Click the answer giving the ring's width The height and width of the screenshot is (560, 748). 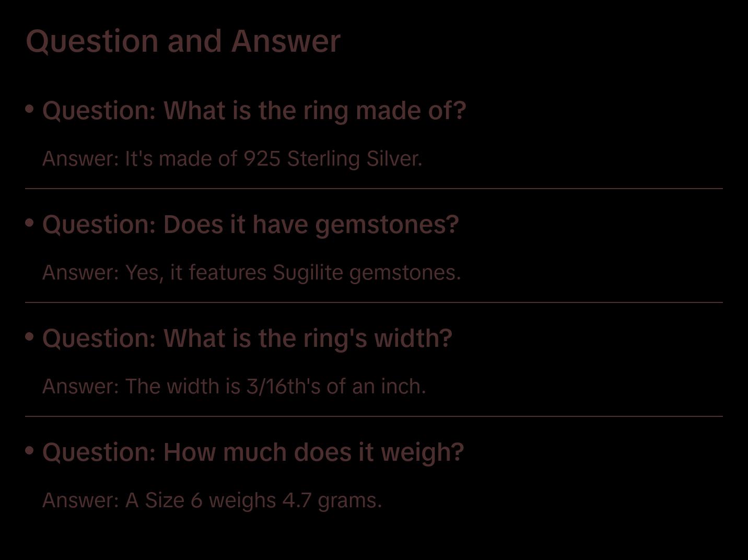coord(234,387)
